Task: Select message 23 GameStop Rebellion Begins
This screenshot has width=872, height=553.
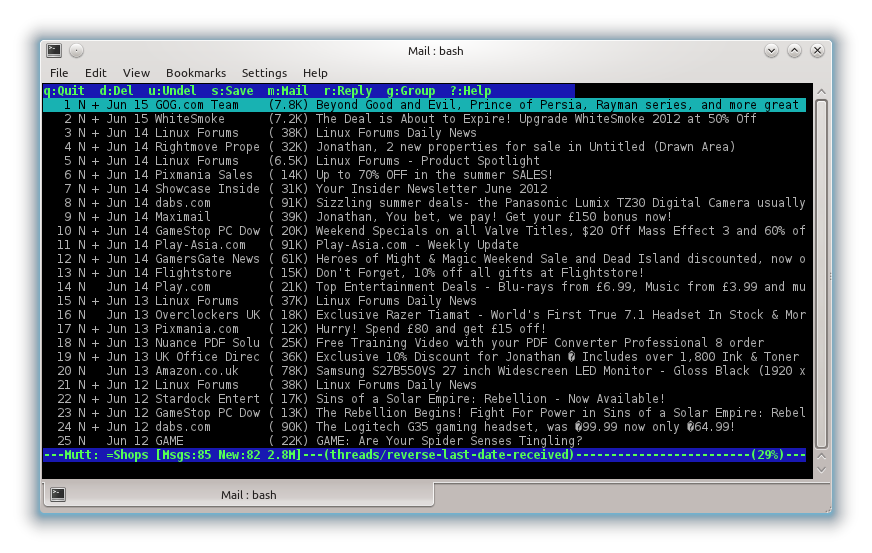Action: [424, 413]
